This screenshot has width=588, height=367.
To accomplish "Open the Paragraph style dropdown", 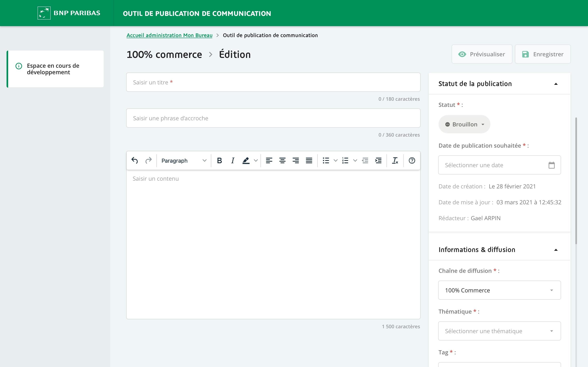I will [183, 160].
